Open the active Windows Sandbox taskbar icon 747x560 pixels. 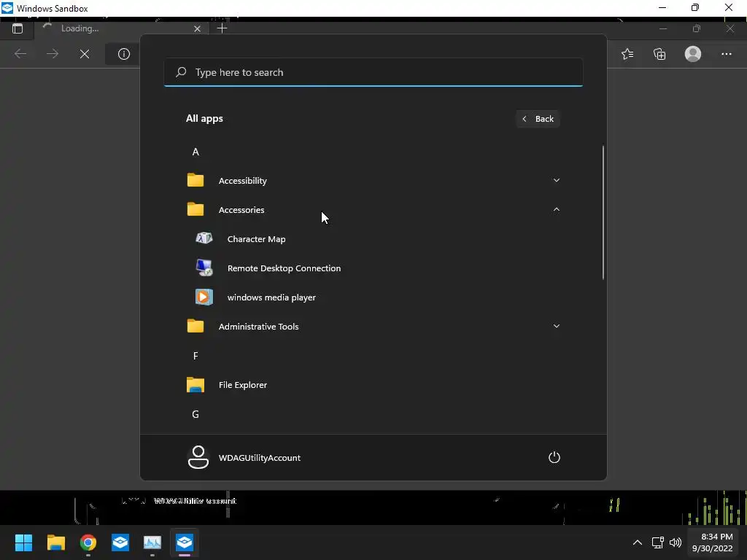point(185,542)
